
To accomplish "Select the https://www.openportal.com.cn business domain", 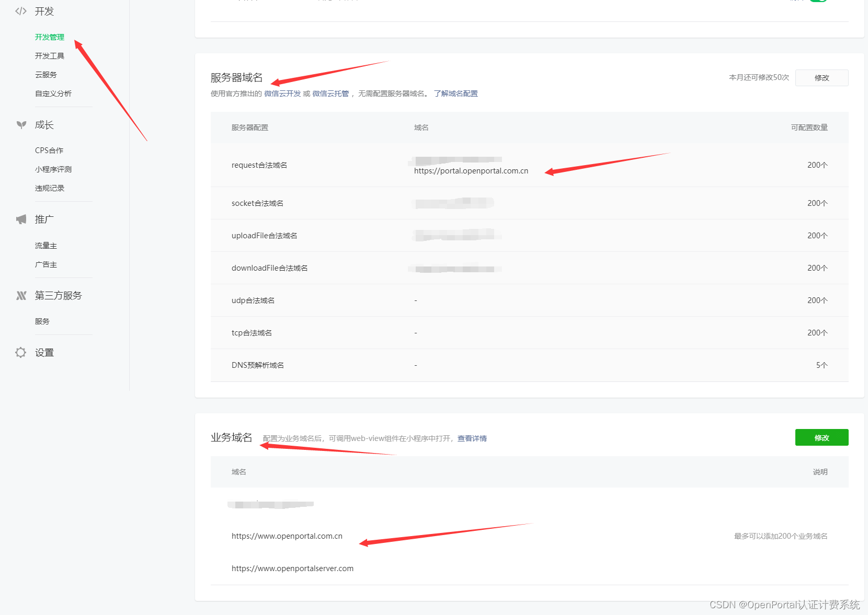I will pos(287,536).
